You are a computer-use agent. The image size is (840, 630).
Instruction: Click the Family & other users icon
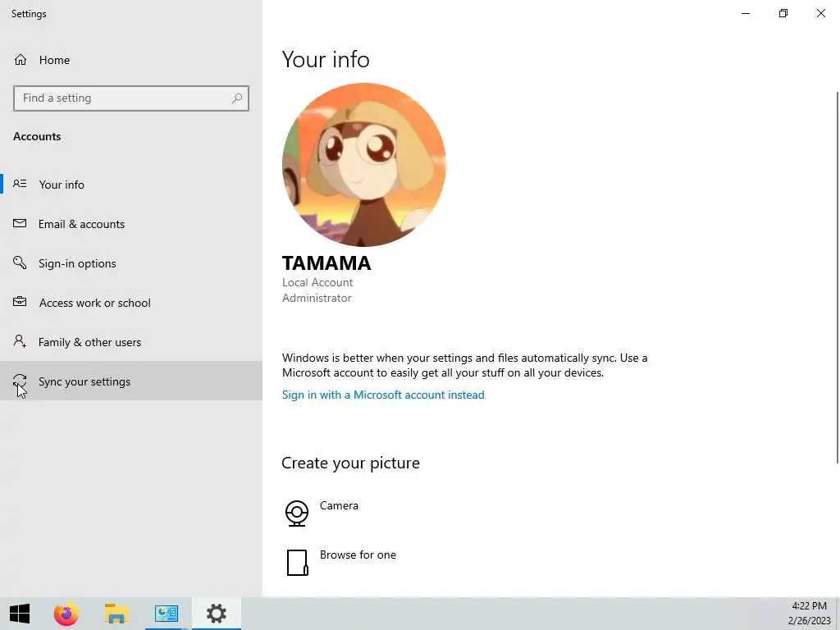point(20,341)
